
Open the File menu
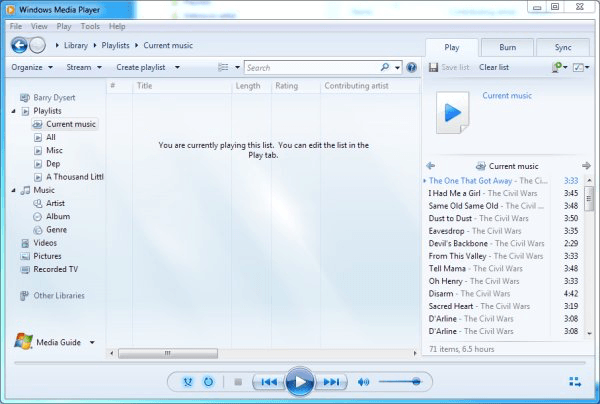coord(16,26)
